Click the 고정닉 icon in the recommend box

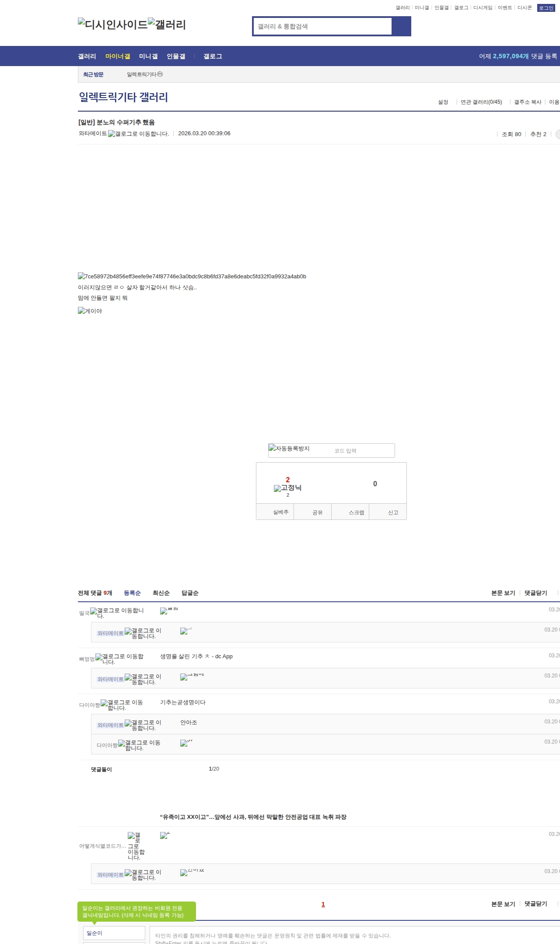(x=287, y=488)
